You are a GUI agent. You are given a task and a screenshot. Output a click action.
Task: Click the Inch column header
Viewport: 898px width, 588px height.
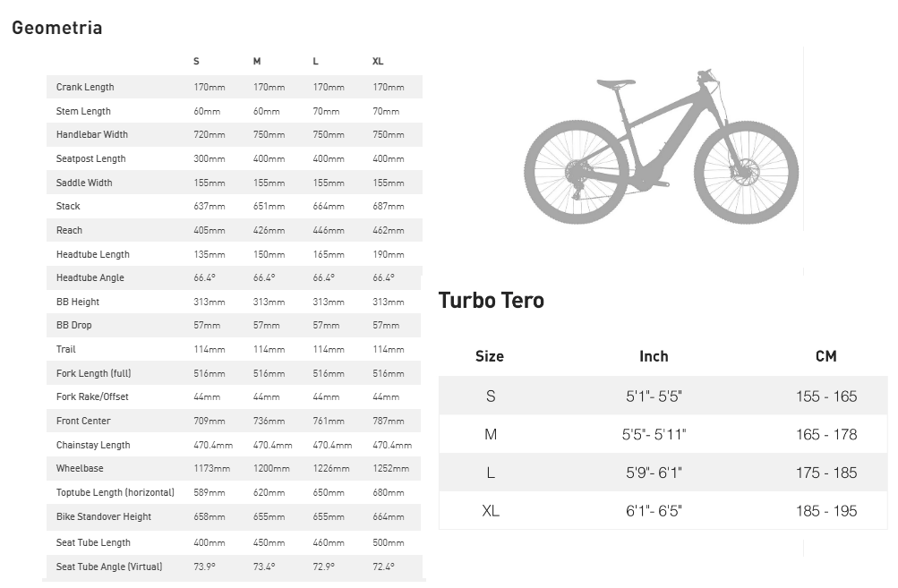tap(654, 356)
